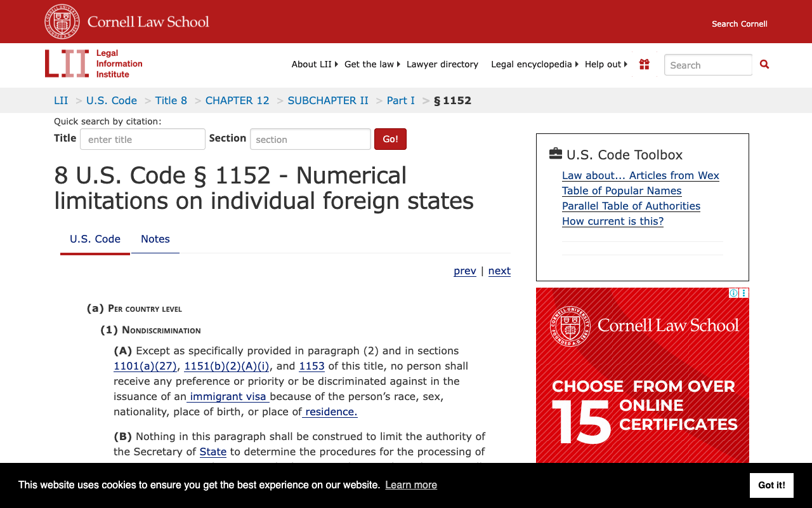812x508 pixels.
Task: Go to LII breadcrumb link
Action: [61, 100]
